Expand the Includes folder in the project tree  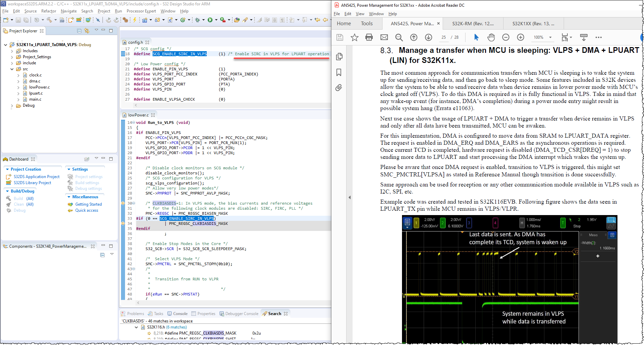pyautogui.click(x=12, y=51)
